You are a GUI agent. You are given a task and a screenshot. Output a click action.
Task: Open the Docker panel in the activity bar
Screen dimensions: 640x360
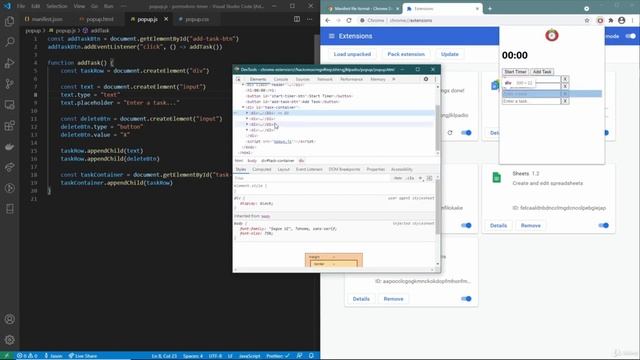click(9, 147)
